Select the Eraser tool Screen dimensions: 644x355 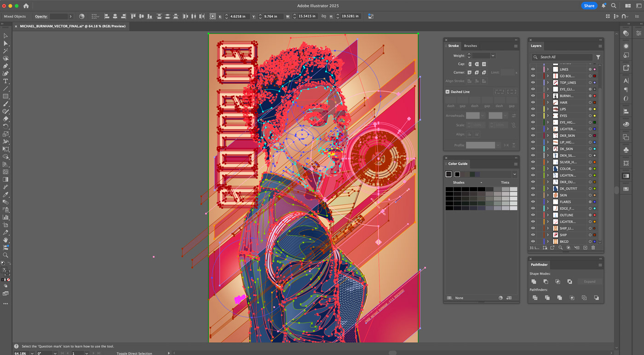click(6, 119)
